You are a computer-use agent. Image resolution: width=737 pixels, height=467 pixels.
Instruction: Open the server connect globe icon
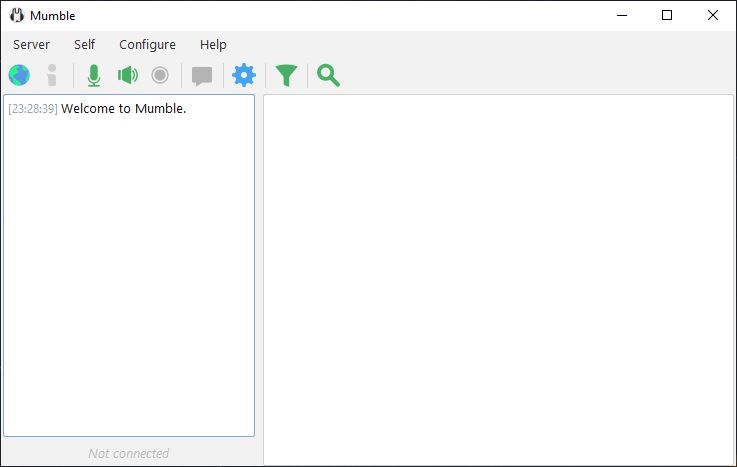[x=19, y=75]
